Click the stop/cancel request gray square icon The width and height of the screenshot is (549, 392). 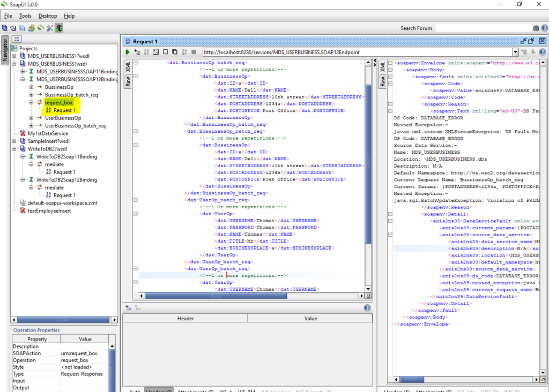[194, 52]
